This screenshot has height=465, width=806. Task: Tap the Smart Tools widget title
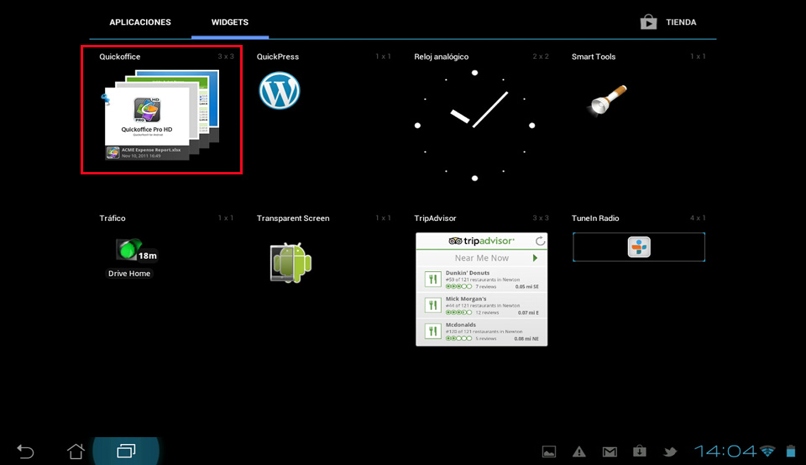point(593,57)
